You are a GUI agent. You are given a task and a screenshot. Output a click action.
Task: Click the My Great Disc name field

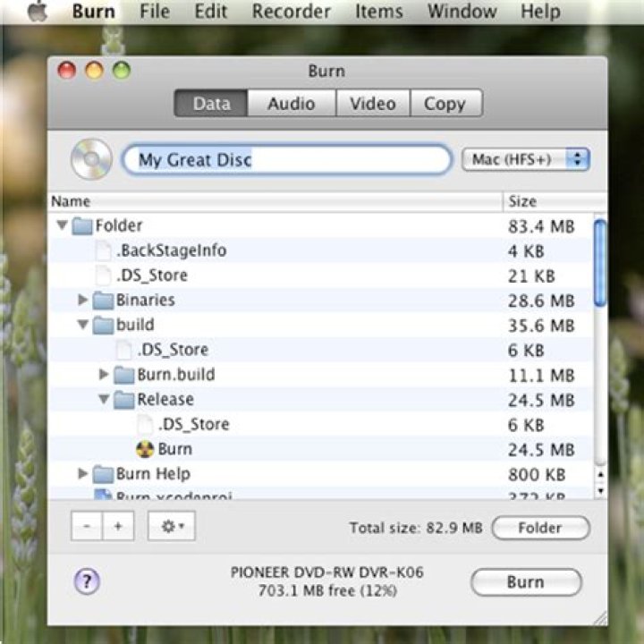[287, 159]
